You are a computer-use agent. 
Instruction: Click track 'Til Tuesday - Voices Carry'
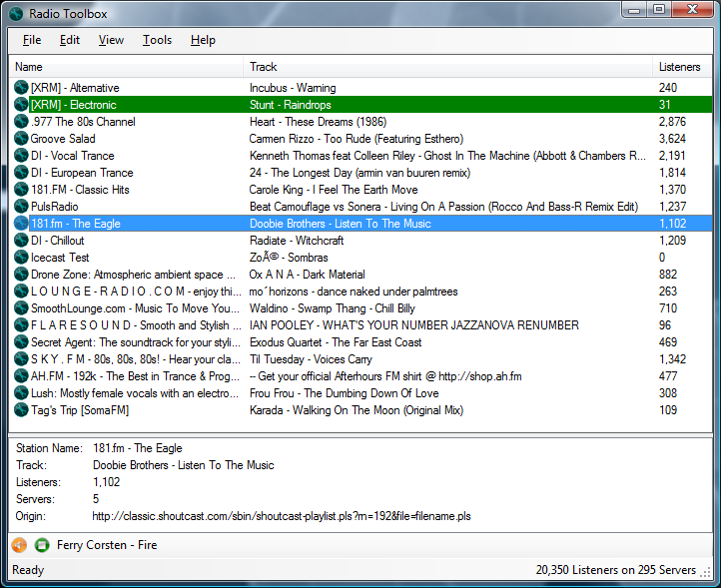311,360
